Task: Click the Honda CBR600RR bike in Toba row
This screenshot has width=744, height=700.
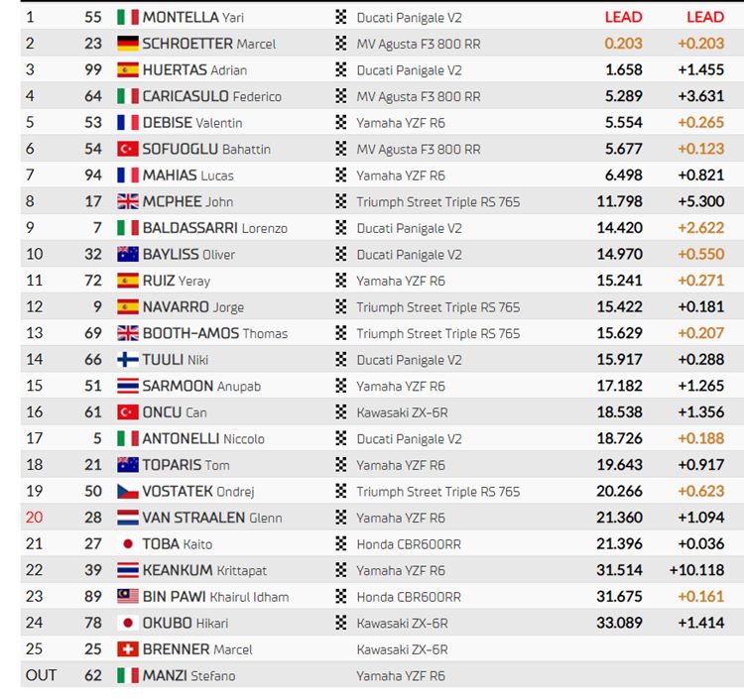Action: [409, 544]
